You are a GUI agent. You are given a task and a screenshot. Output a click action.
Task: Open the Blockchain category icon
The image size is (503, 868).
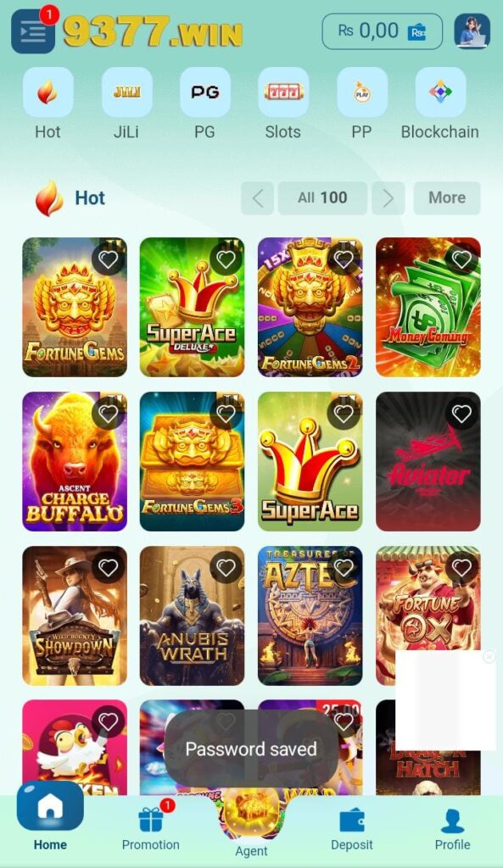[x=440, y=92]
